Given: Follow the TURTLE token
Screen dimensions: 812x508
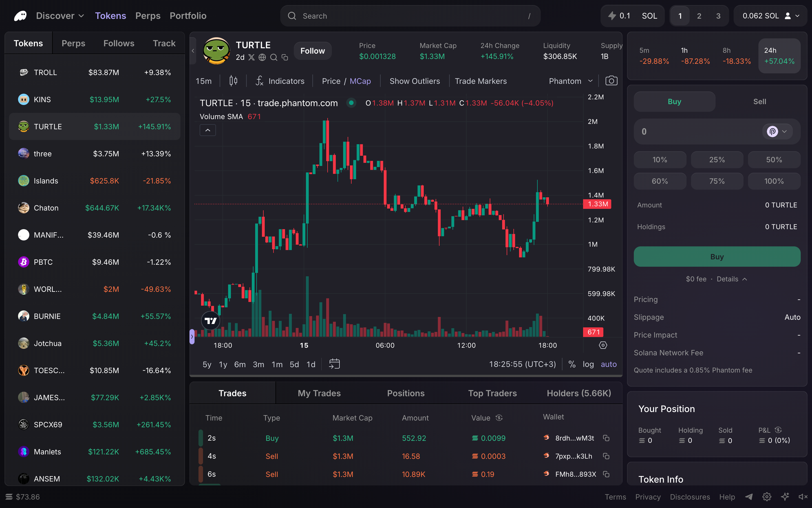Looking at the screenshot, I should pos(312,51).
